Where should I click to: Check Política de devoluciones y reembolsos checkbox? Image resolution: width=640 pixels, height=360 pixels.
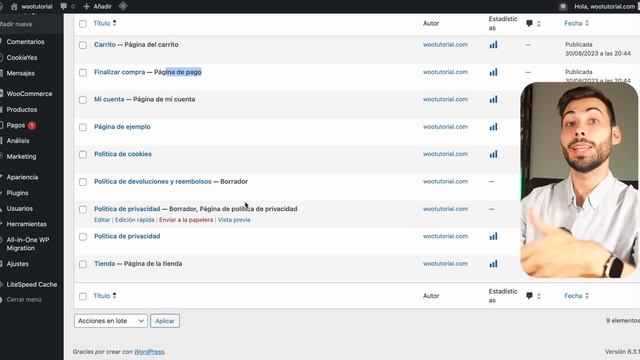[83, 182]
